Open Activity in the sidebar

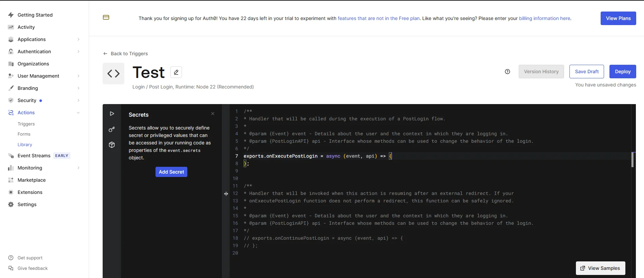pos(26,27)
